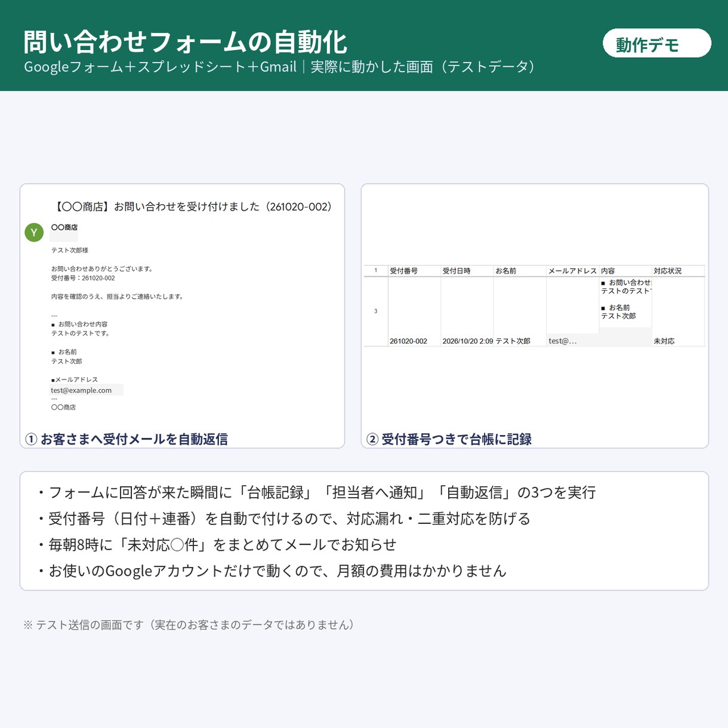The width and height of the screenshot is (728, 728).
Task: Open the email subject 【〇〇商店】お問い合わせを受け付けました
Action: click(x=193, y=206)
